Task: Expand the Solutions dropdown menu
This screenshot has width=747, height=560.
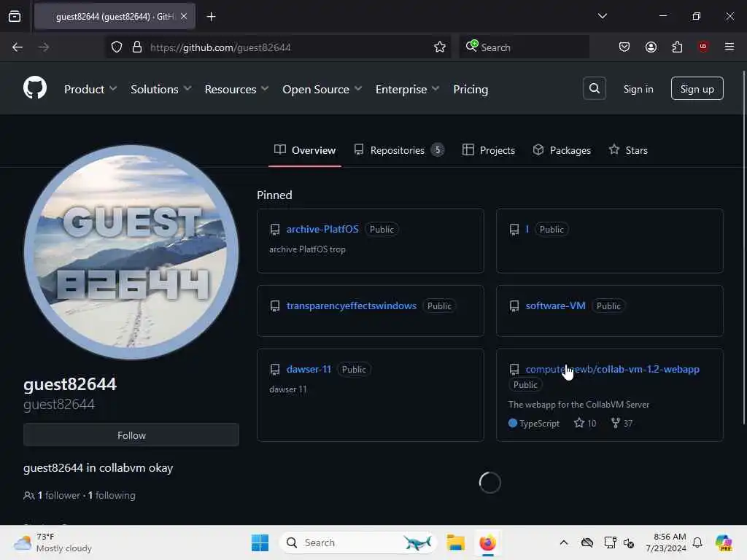Action: [161, 89]
